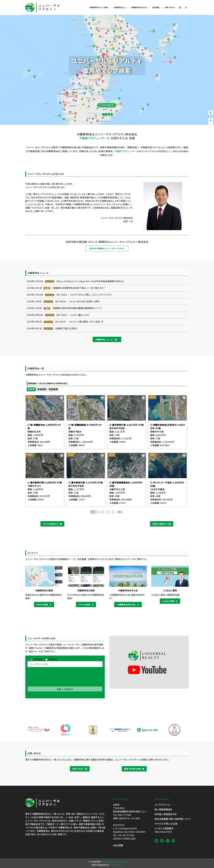Open 那覇空港用地 property aerial thumbnail

(x=167, y=408)
